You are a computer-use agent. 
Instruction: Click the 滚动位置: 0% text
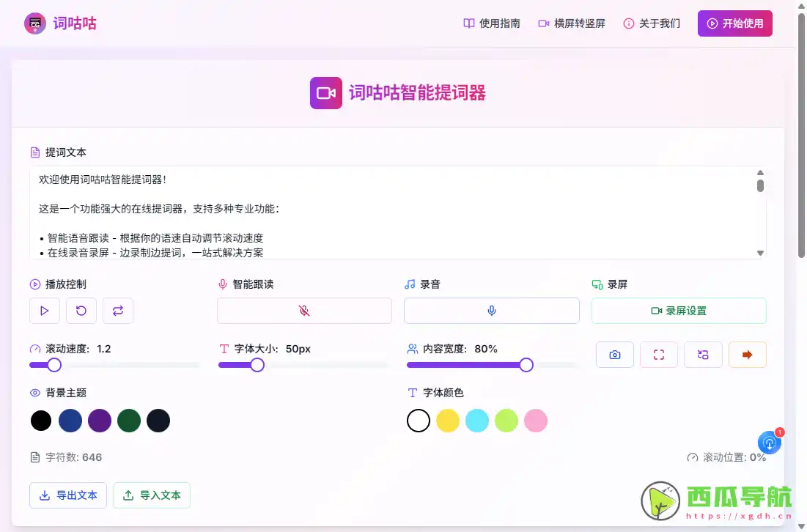pos(734,457)
